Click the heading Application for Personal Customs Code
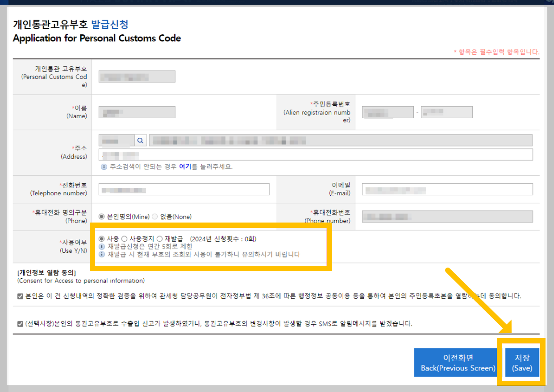Viewport: 554px width, 392px height. (x=97, y=38)
